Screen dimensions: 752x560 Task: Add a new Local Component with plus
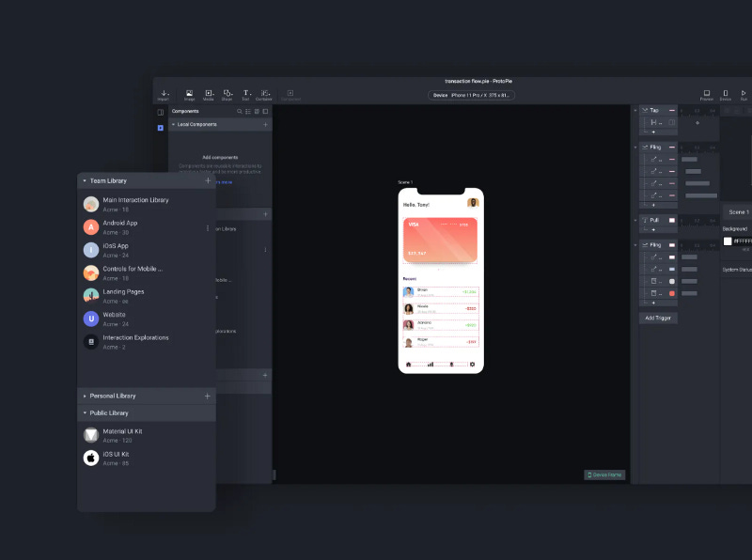point(265,124)
